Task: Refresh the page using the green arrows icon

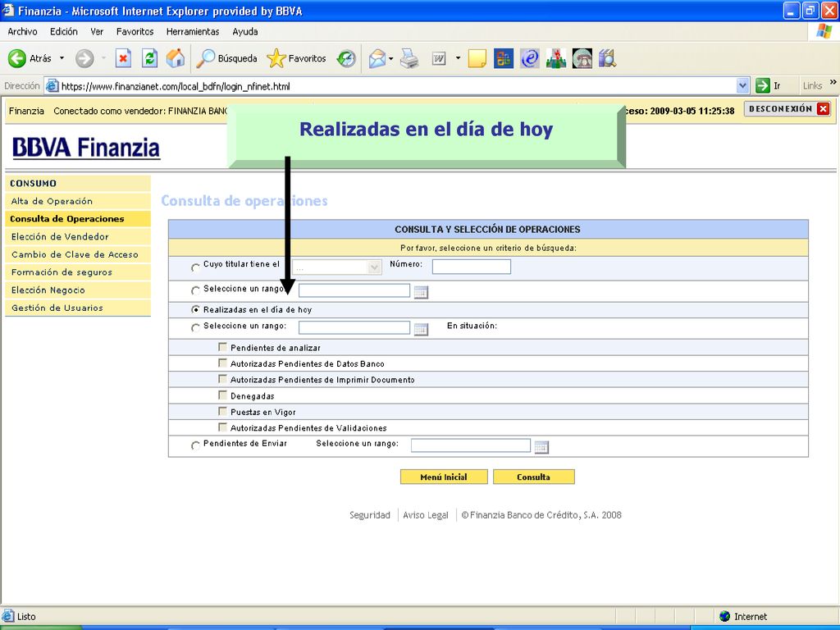Action: tap(149, 58)
